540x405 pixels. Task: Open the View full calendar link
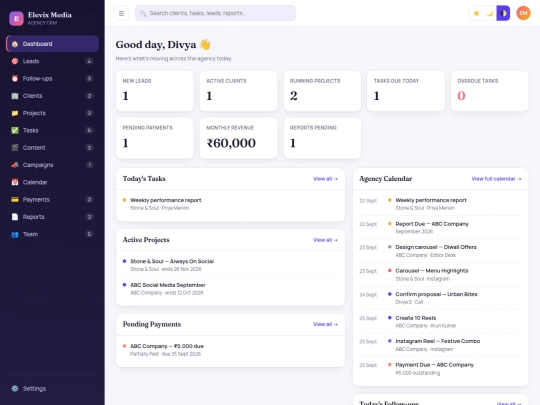pyautogui.click(x=496, y=179)
